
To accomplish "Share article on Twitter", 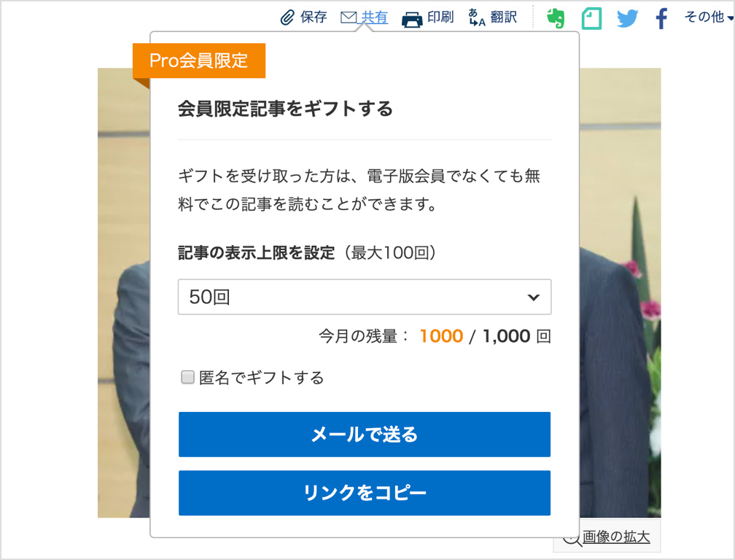I will [627, 19].
